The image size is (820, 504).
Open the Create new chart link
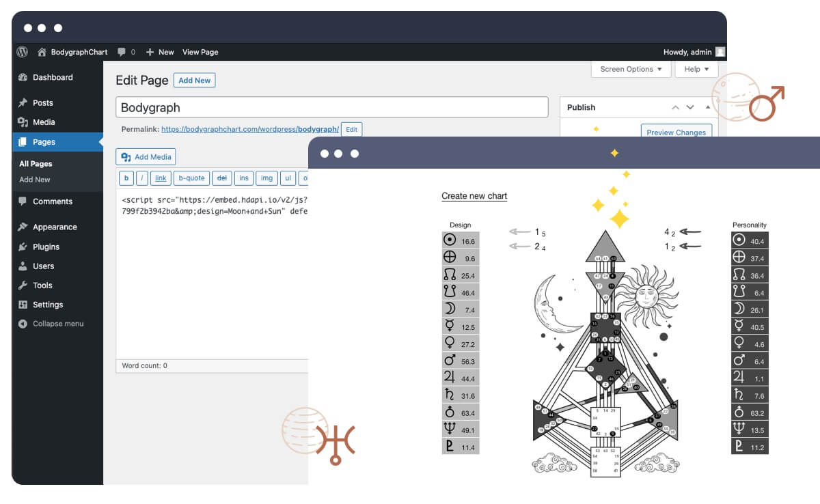point(474,196)
